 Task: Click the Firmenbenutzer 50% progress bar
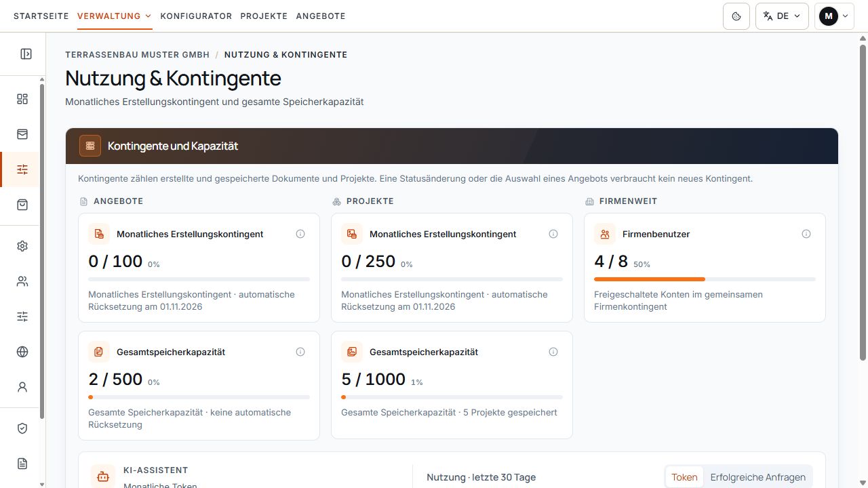tap(705, 279)
